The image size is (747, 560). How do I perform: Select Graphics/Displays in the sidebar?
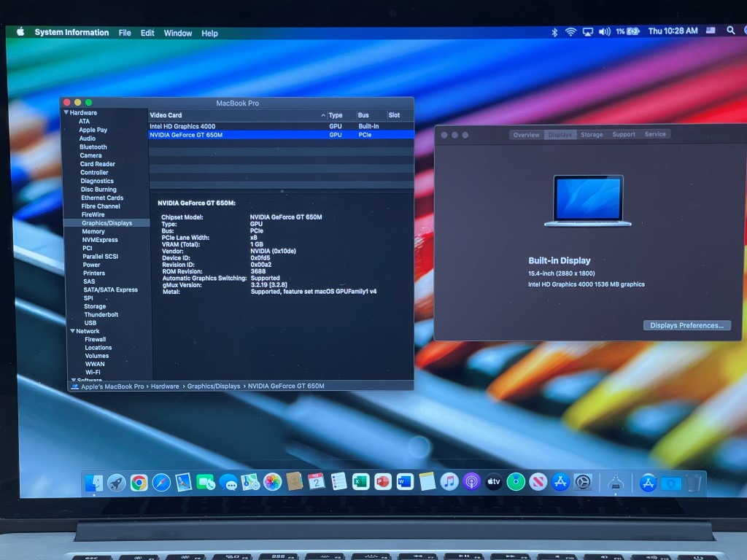[x=107, y=223]
